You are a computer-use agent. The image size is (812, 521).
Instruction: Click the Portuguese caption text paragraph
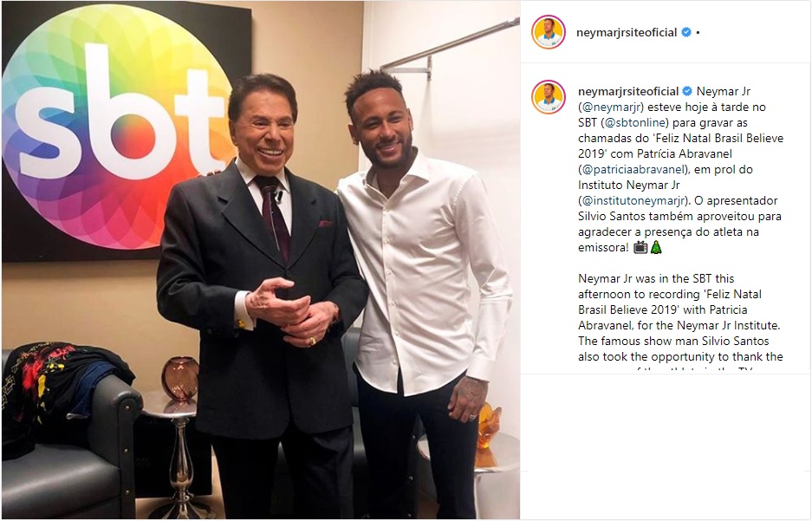pos(680,169)
